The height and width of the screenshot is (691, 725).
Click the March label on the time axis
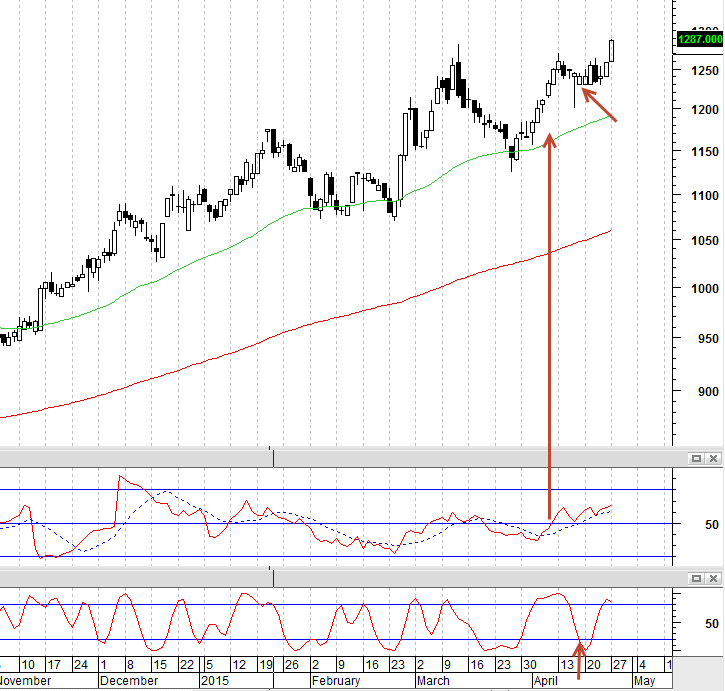coord(433,681)
